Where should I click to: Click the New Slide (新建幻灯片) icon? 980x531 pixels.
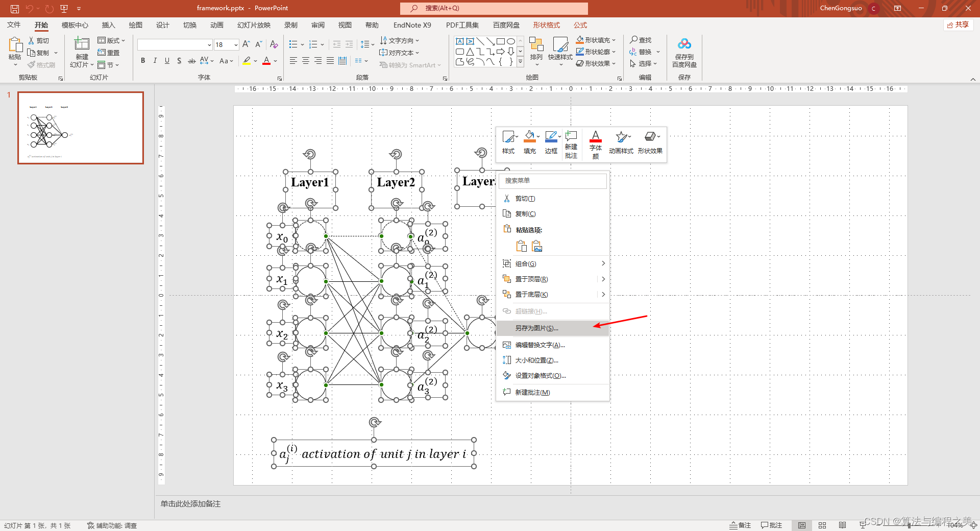[x=82, y=44]
